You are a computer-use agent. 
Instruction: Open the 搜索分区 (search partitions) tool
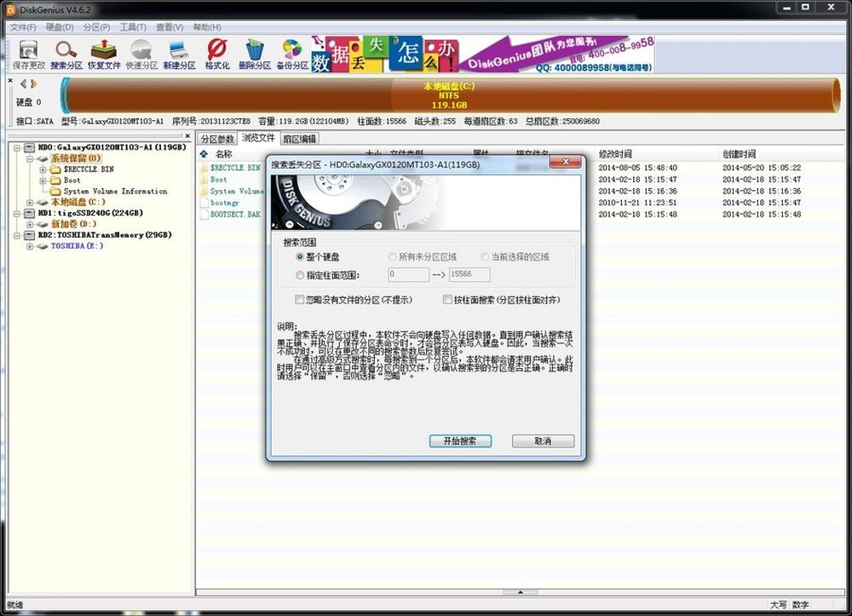point(66,55)
